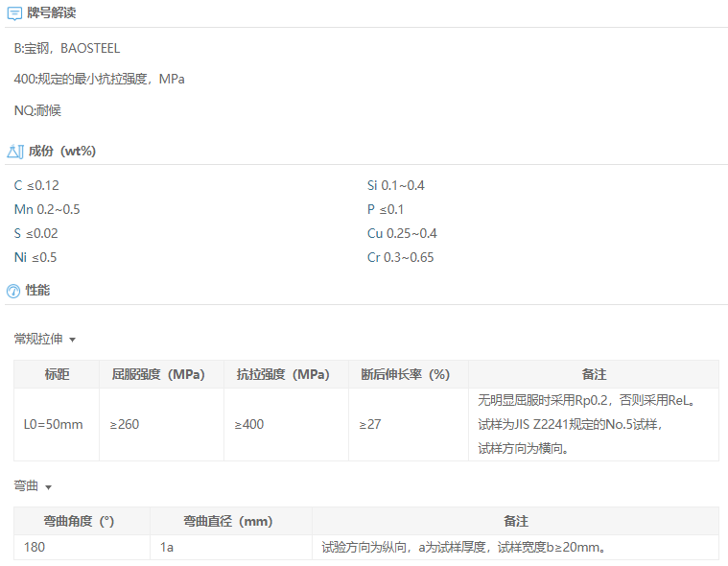Viewport: 728px width, 566px height.
Task: Click the Mn 0.2~0.5 composition value
Action: [47, 209]
